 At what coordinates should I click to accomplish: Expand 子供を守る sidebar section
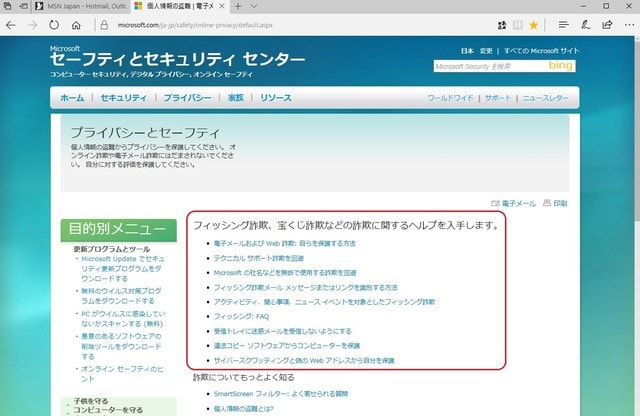coord(91,401)
